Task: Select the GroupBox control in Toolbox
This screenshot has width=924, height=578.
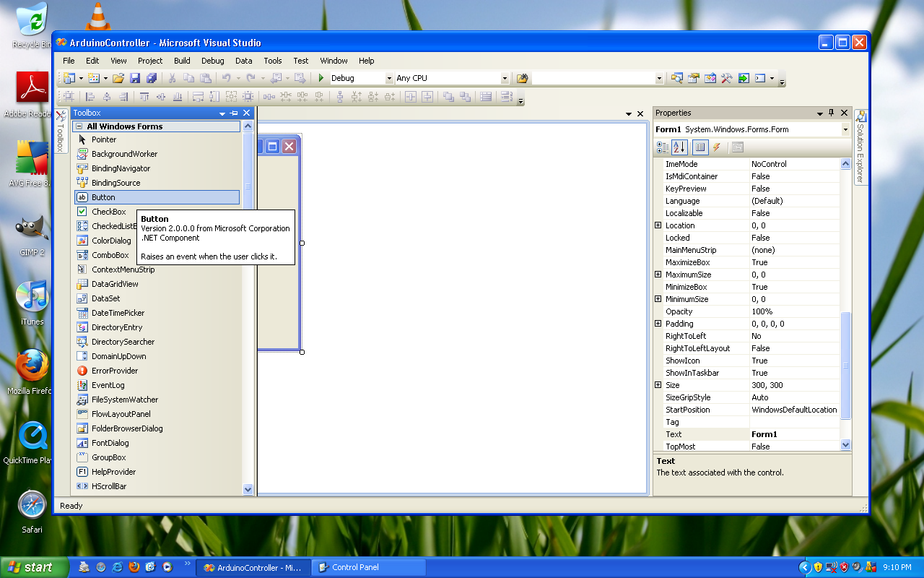Action: click(157, 457)
